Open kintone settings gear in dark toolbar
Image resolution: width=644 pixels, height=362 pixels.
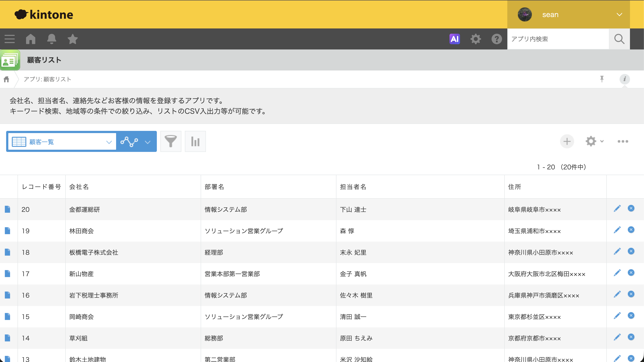[x=476, y=39]
